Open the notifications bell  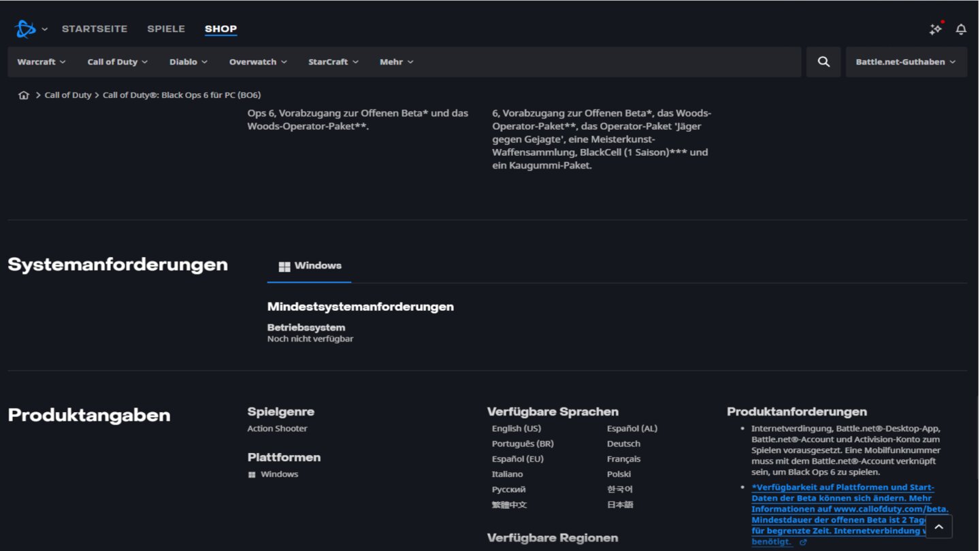[961, 29]
